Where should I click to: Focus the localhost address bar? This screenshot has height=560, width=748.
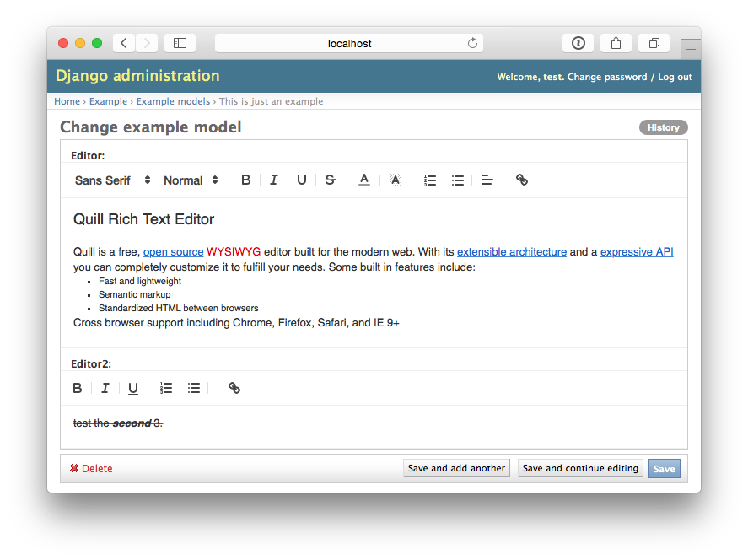coord(349,43)
